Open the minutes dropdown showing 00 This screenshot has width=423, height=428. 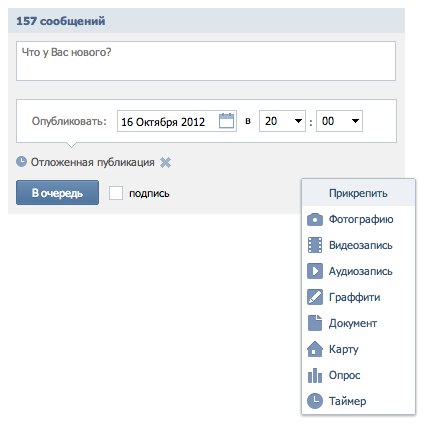[339, 121]
